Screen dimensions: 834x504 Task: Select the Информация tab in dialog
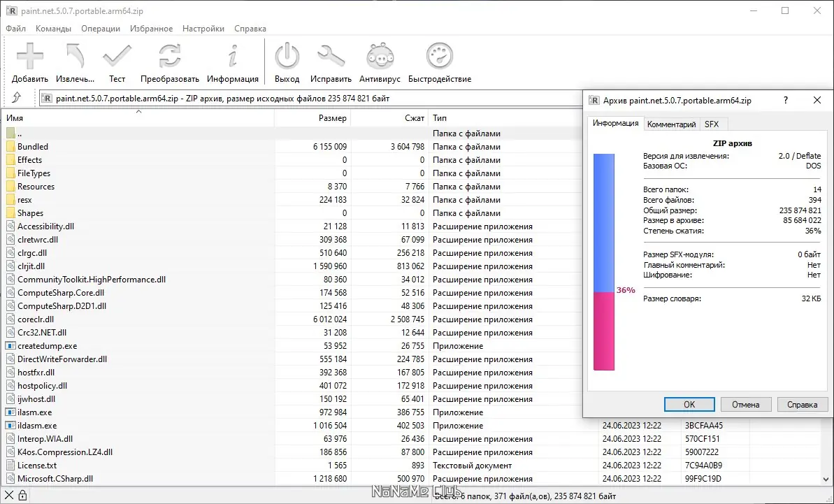[615, 123]
